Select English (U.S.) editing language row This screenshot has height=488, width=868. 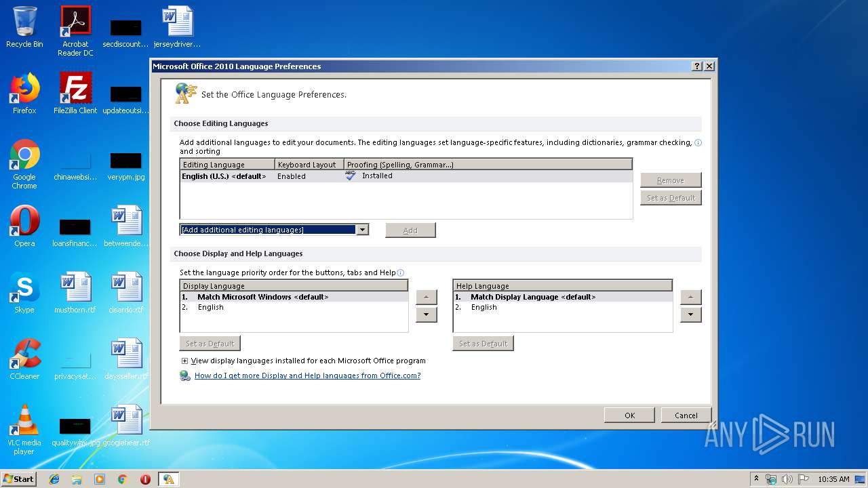tap(406, 176)
